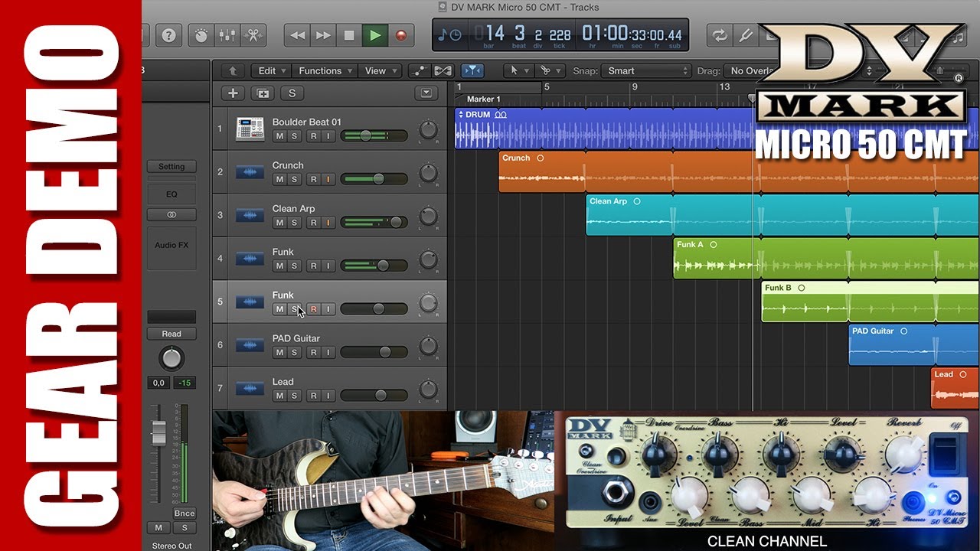Select the Crunch orange region
Viewport: 980px width, 551px height.
click(x=739, y=171)
